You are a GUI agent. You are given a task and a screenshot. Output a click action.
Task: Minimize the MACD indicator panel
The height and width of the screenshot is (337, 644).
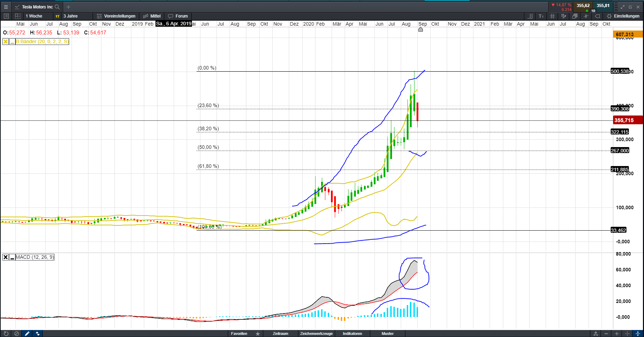click(12, 257)
